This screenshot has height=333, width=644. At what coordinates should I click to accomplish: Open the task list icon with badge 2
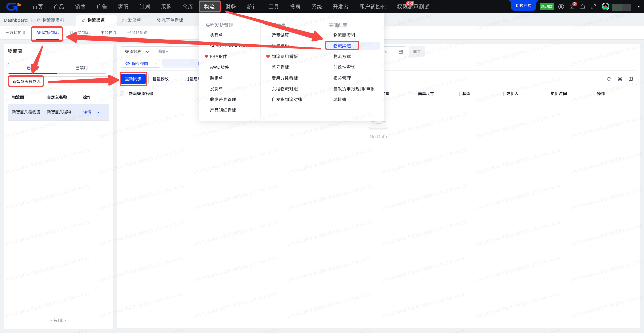tap(572, 7)
